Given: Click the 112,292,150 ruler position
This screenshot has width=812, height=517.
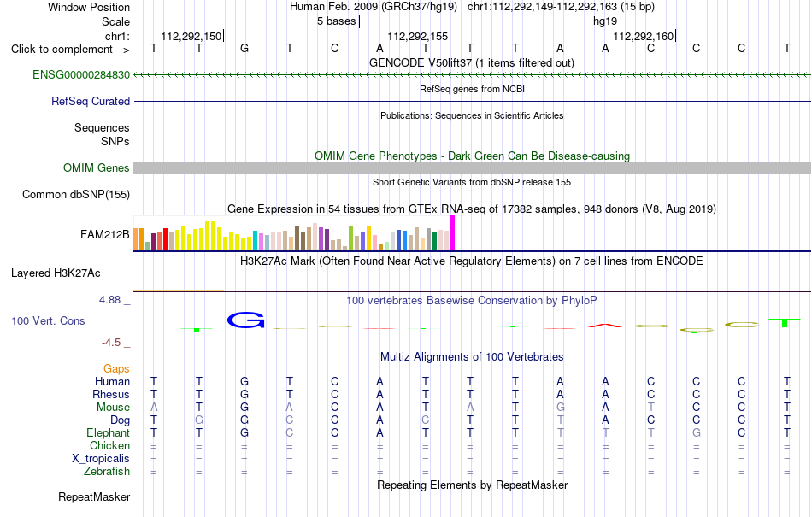Looking at the screenshot, I should click(x=191, y=36).
